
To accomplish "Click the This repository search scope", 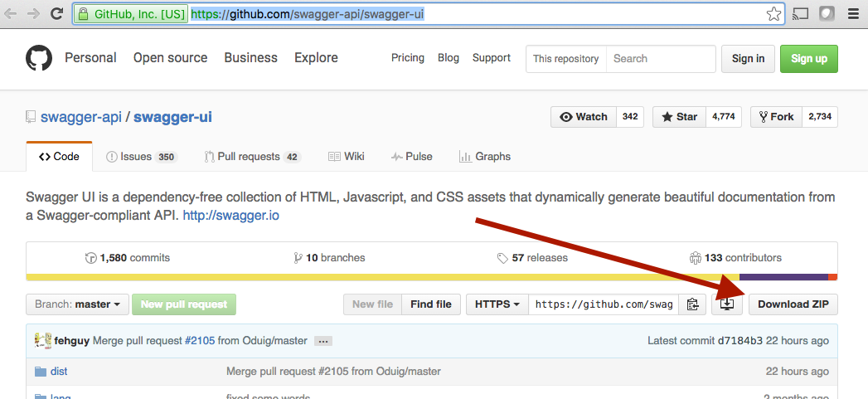I will [565, 59].
